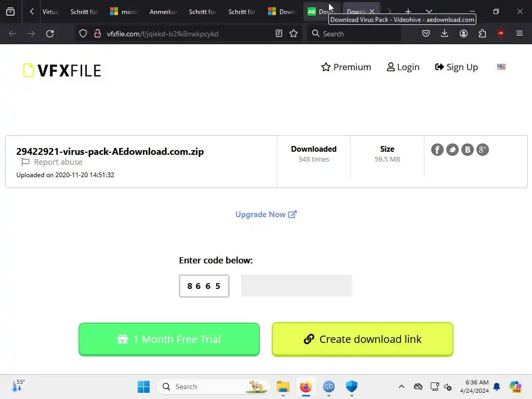Screen dimensions: 532x399
Task: Click the Windows taskbar Search box
Action: point(213,387)
